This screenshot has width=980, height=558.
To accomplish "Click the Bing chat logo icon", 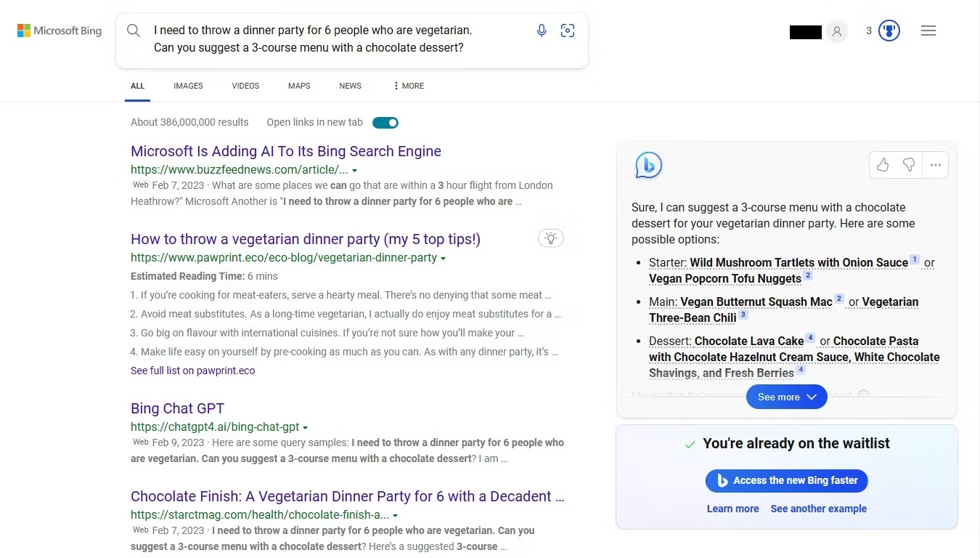I will pos(648,165).
